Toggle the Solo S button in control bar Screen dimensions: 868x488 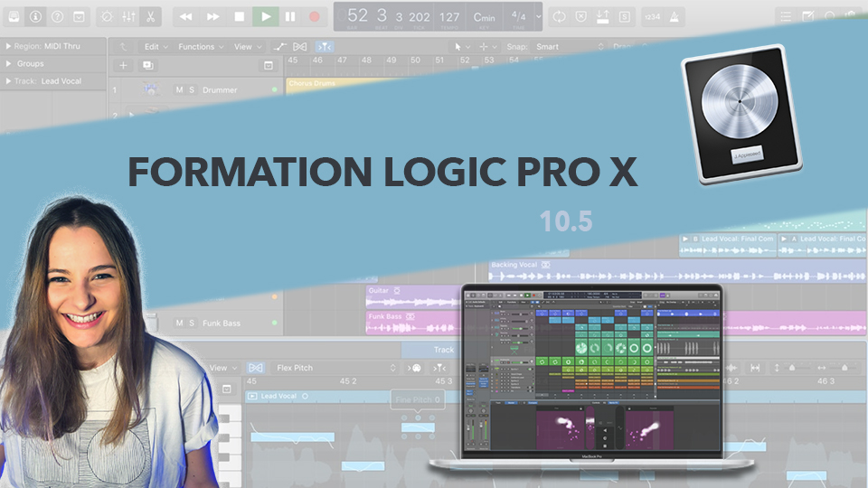point(625,16)
